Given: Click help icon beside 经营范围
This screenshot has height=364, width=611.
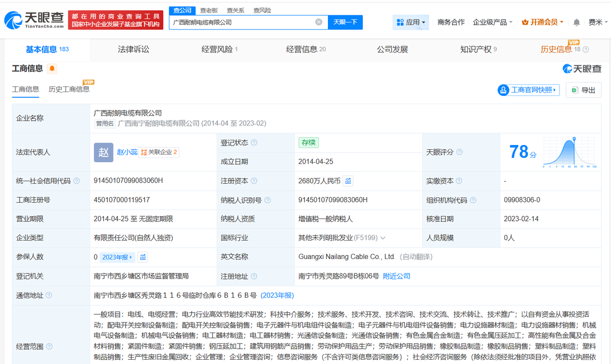Looking at the screenshot, I should pos(50,347).
